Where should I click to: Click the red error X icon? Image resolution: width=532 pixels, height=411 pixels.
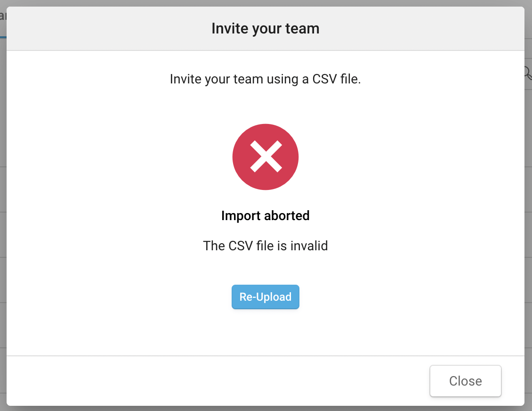(x=266, y=157)
